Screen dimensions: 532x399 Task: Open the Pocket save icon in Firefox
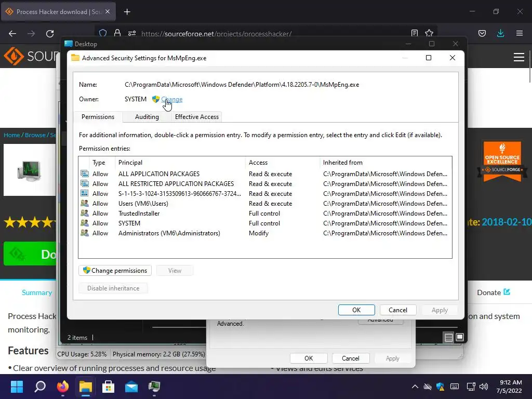(482, 33)
